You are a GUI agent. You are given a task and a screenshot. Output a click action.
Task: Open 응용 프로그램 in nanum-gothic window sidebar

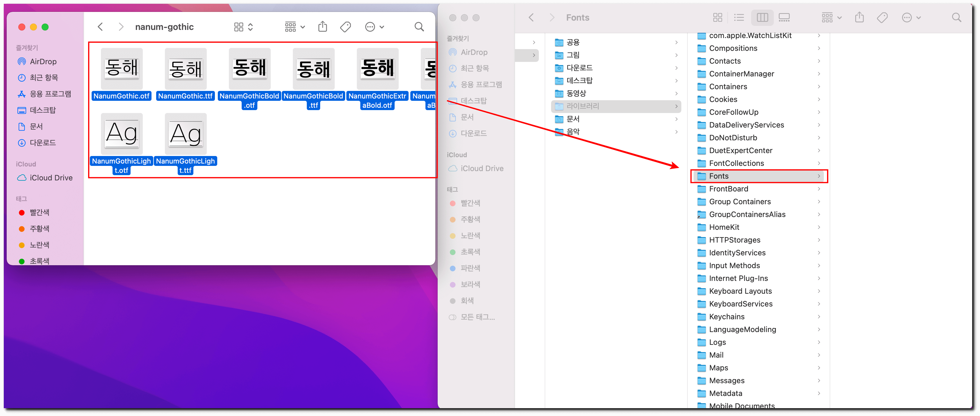click(x=44, y=94)
